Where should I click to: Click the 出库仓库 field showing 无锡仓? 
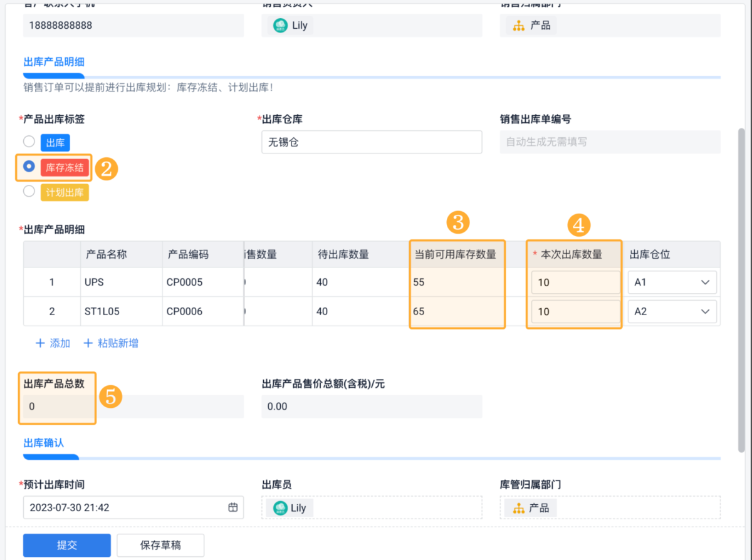(x=372, y=142)
